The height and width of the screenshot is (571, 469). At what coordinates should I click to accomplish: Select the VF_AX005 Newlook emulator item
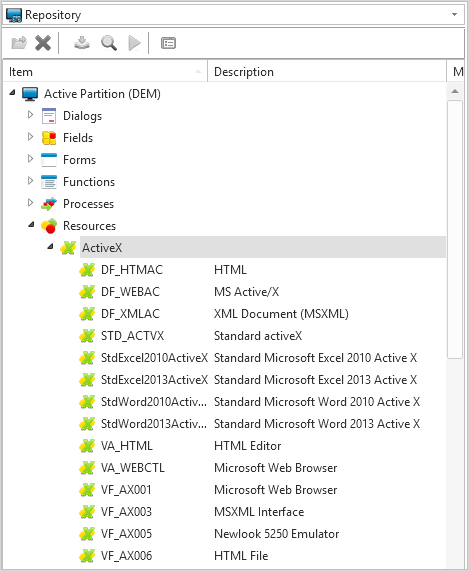[x=126, y=534]
